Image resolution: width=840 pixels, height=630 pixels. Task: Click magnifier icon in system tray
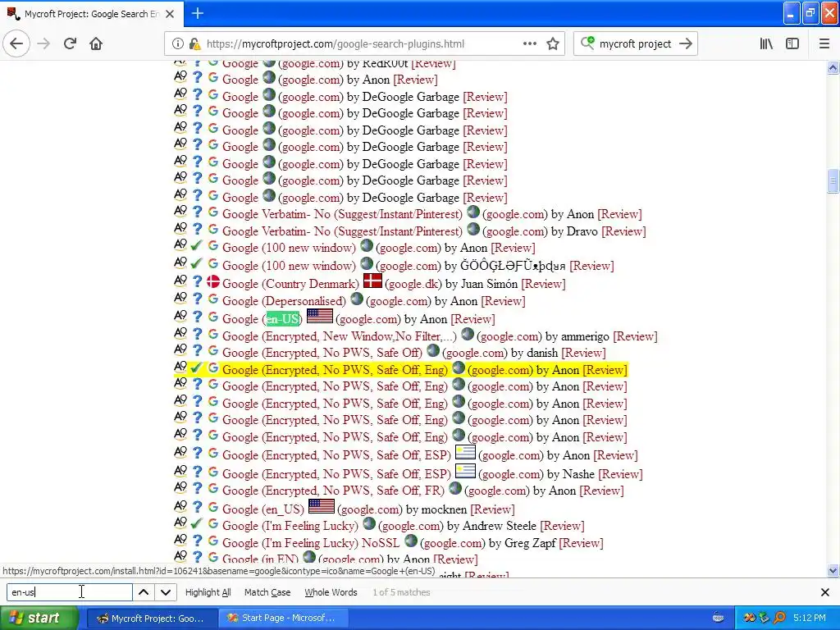click(779, 619)
